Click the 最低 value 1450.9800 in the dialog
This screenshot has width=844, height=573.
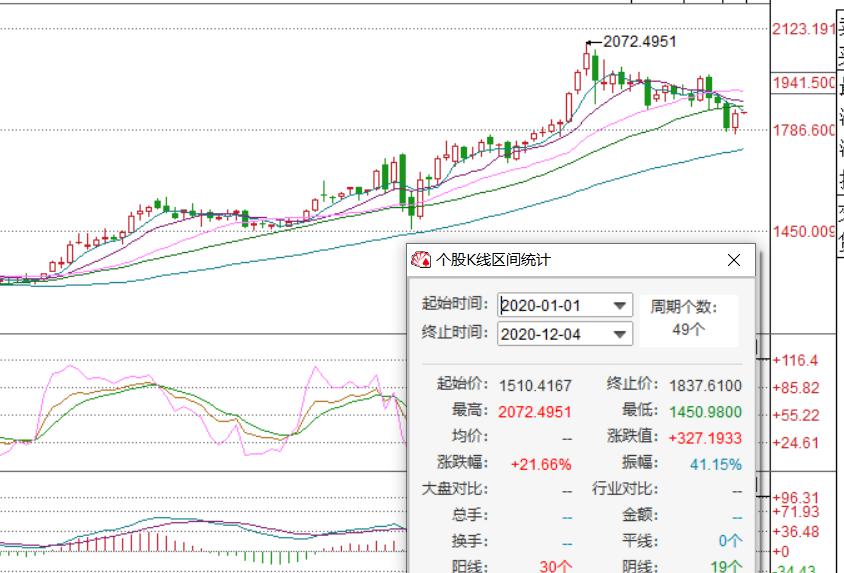click(x=705, y=412)
